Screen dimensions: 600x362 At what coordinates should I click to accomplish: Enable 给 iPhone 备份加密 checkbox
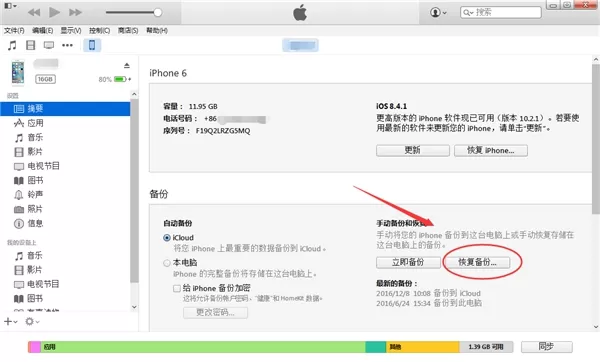click(x=176, y=289)
